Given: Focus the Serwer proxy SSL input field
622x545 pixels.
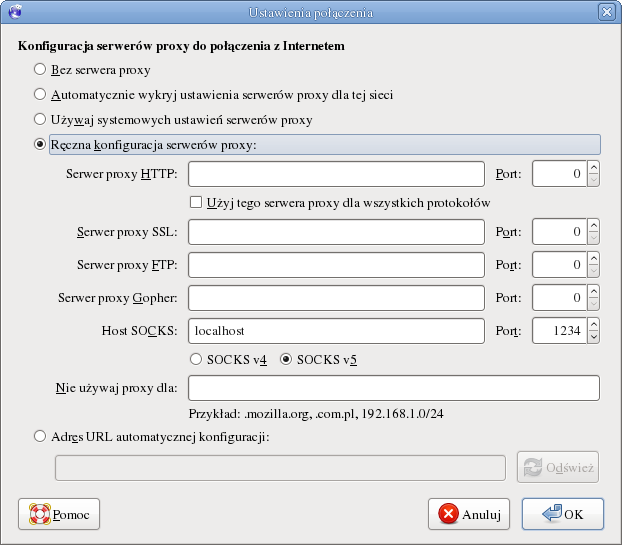Looking at the screenshot, I should coord(336,233).
